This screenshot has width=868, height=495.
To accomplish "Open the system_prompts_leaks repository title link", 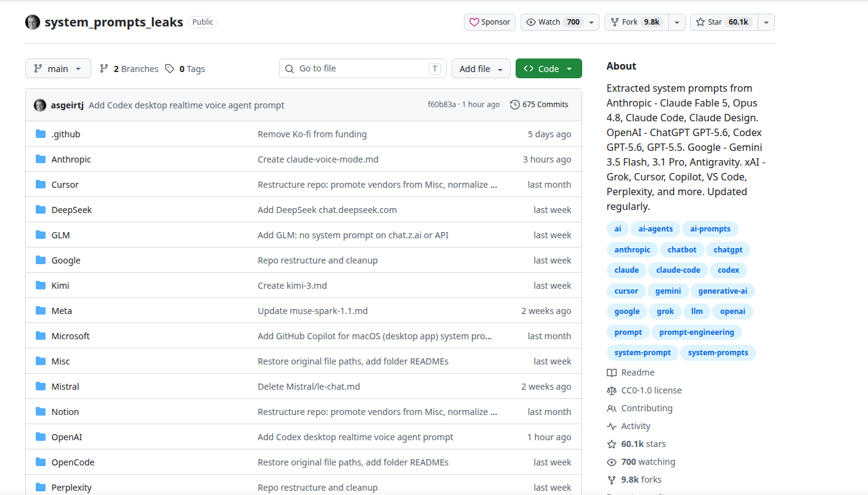I will (114, 22).
